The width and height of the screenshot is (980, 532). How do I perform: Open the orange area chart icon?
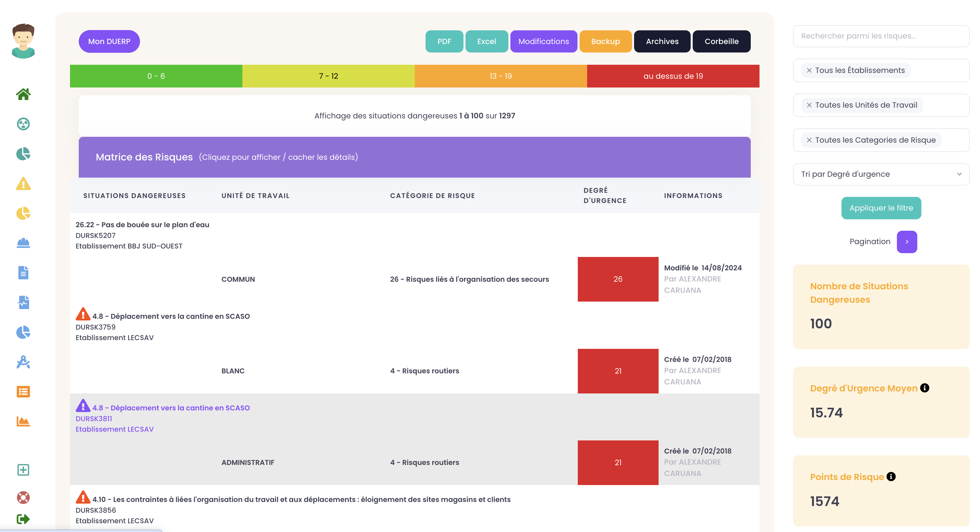(x=23, y=421)
